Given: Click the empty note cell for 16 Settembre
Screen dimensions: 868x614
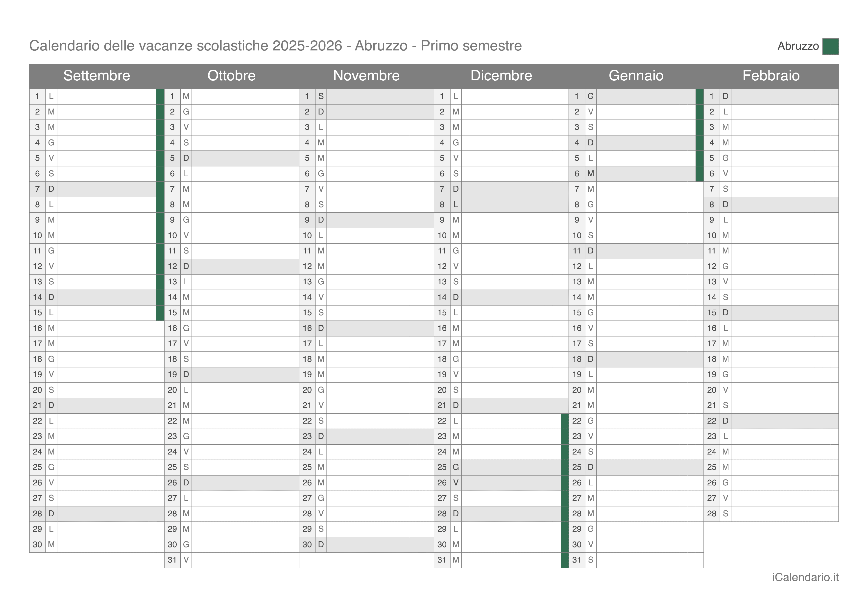Looking at the screenshot, I should click(x=110, y=328).
